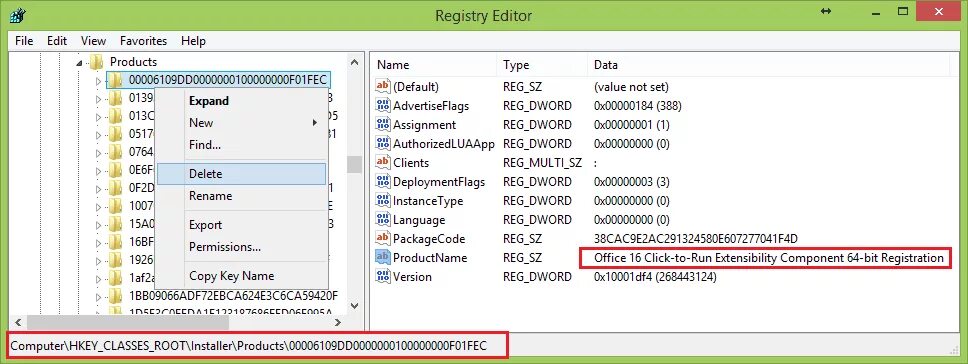
Task: Choose Copy Key Name in context menu
Action: tap(241, 276)
